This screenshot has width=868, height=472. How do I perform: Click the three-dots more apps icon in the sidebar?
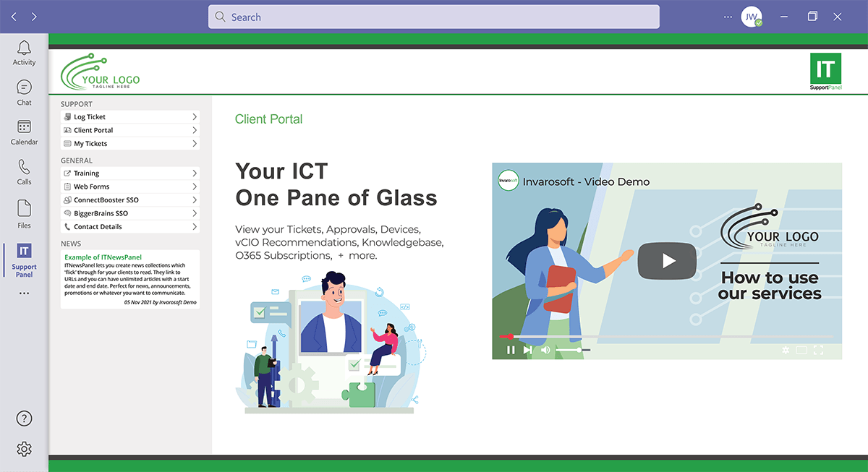click(24, 293)
